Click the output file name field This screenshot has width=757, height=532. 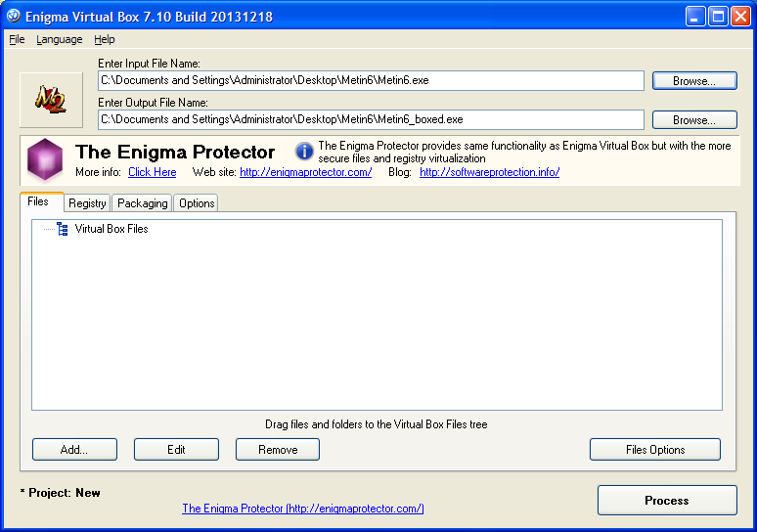[x=371, y=119]
